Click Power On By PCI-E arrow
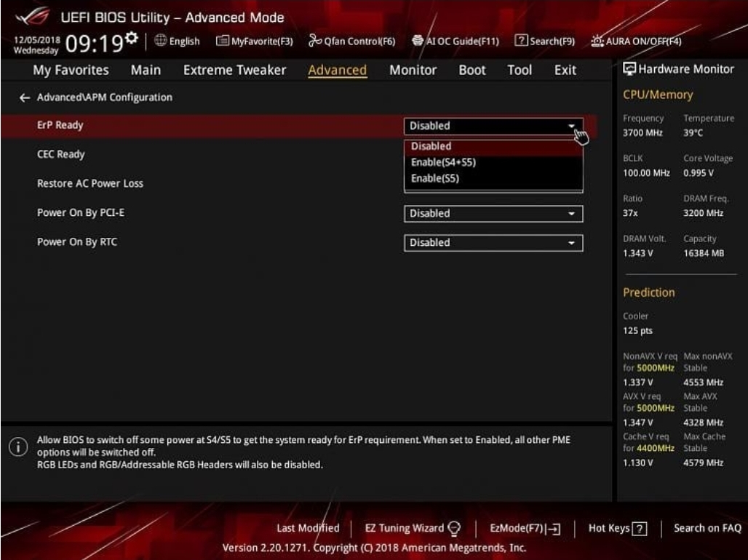 tap(571, 213)
